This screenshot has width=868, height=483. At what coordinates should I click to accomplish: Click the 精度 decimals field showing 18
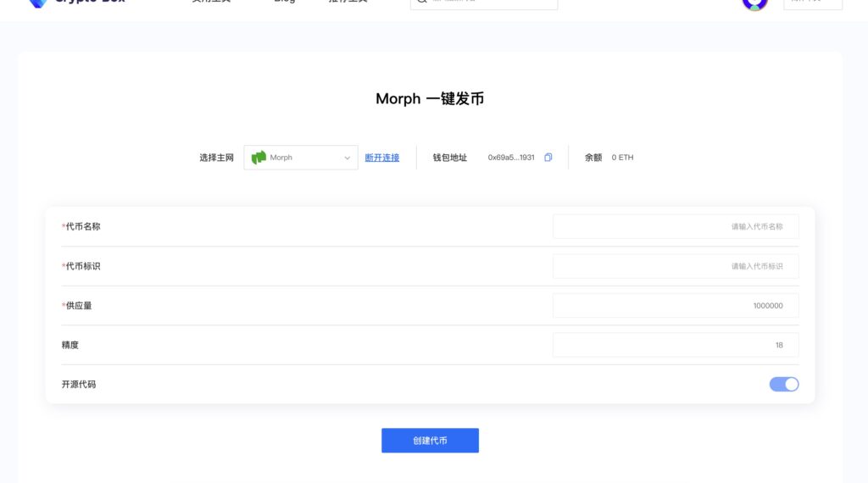pos(676,345)
